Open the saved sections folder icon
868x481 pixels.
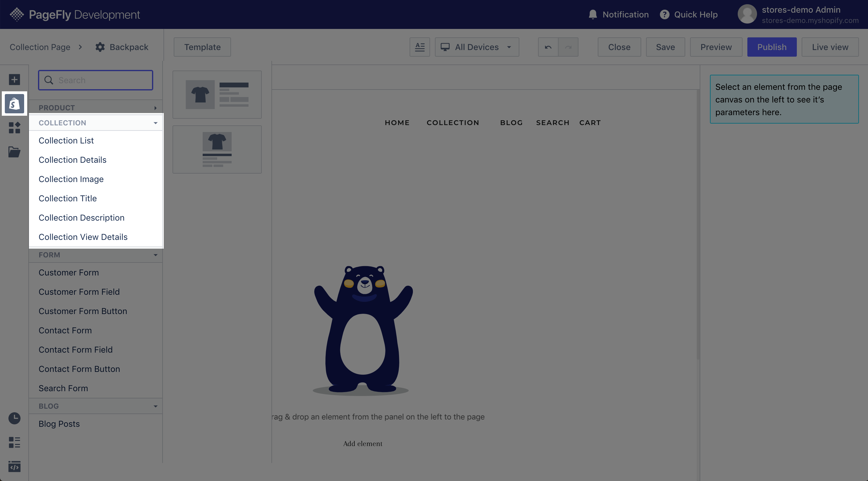[14, 152]
